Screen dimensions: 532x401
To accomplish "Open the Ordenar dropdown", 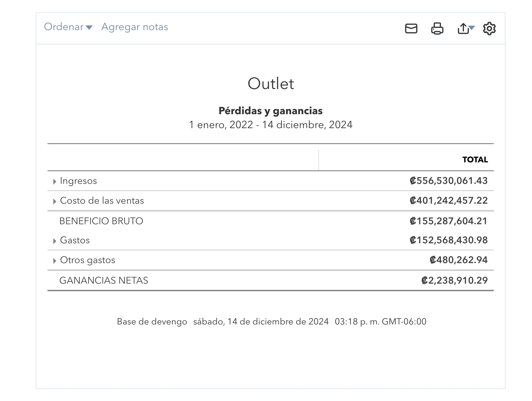I will [x=68, y=27].
